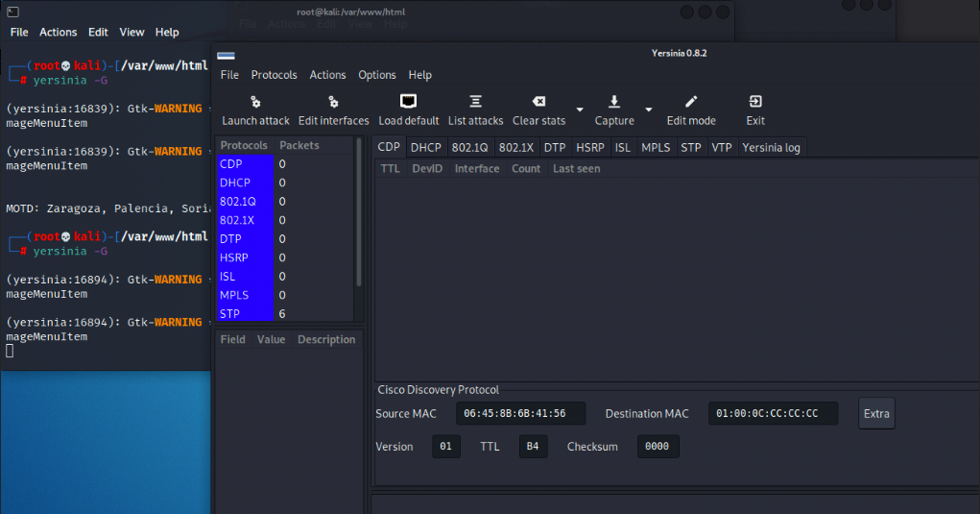Viewport: 980px width, 514px height.
Task: Switch to the DHCP tab
Action: coord(425,148)
